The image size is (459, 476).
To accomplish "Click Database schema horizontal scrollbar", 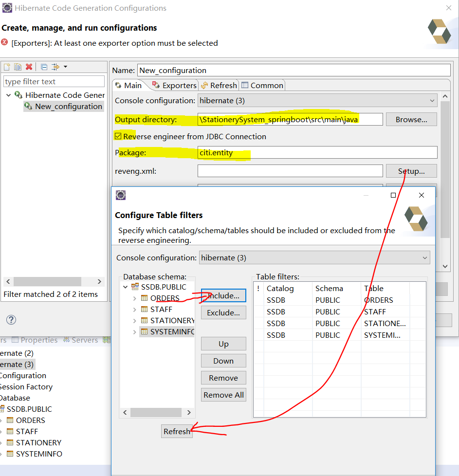I will [x=157, y=413].
